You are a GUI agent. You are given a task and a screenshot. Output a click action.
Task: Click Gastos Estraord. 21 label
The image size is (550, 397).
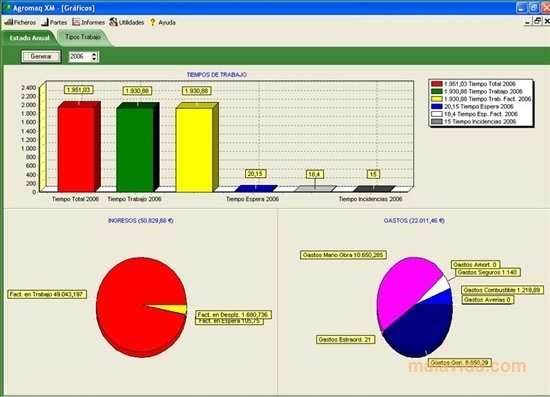click(x=345, y=339)
